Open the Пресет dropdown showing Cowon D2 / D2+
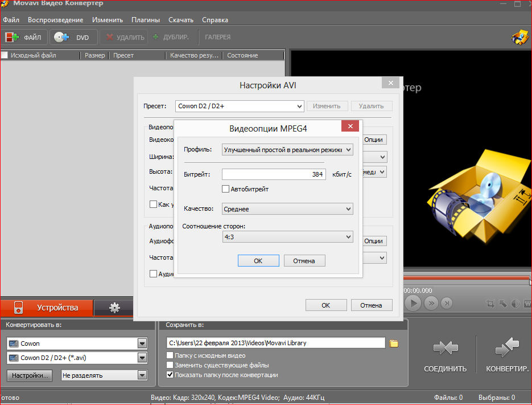532x405 pixels. pos(239,106)
